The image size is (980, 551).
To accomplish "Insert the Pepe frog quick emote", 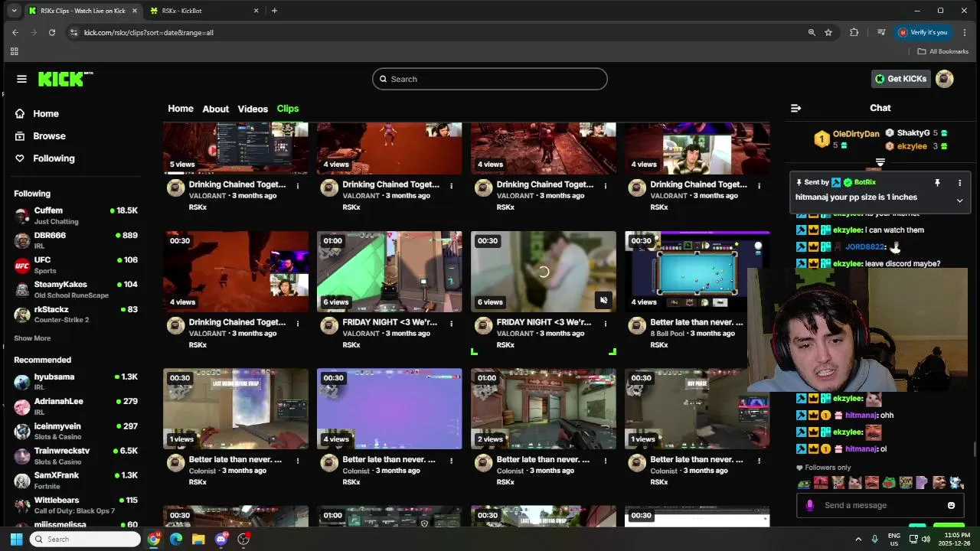I will (x=804, y=483).
